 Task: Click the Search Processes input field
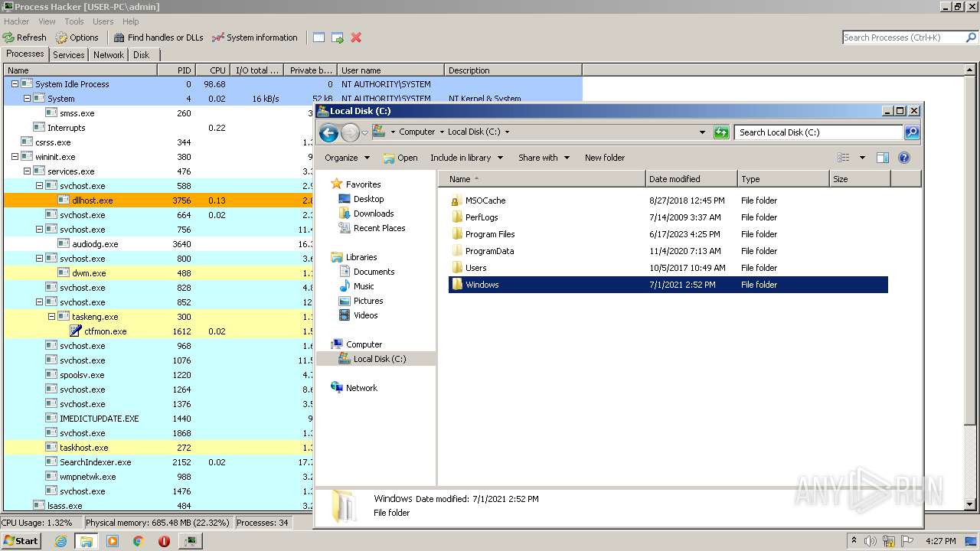coord(903,37)
